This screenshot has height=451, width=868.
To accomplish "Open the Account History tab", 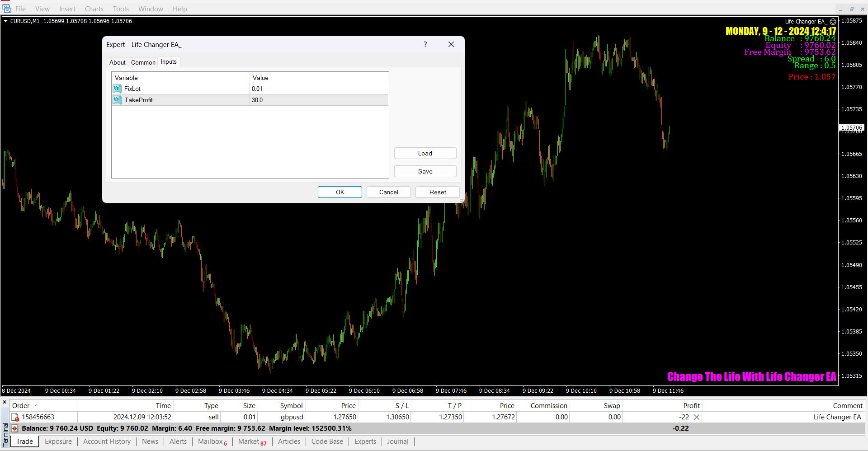I will pos(107,442).
